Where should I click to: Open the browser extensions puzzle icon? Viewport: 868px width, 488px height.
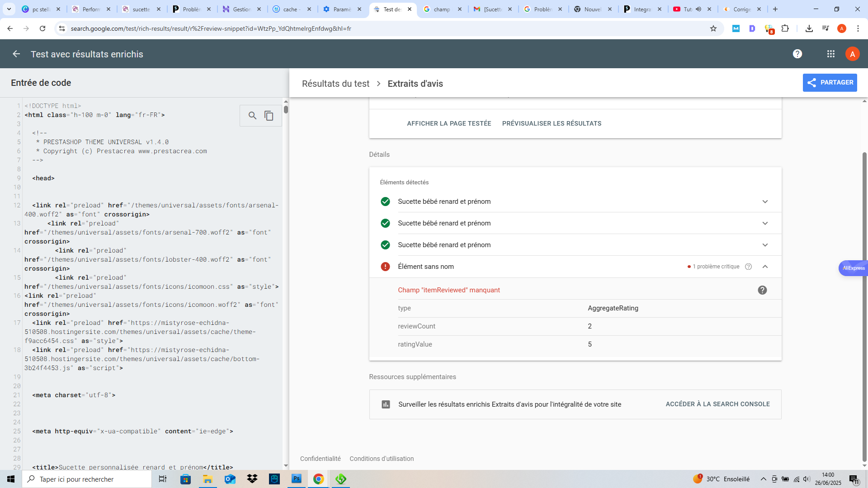click(x=785, y=28)
